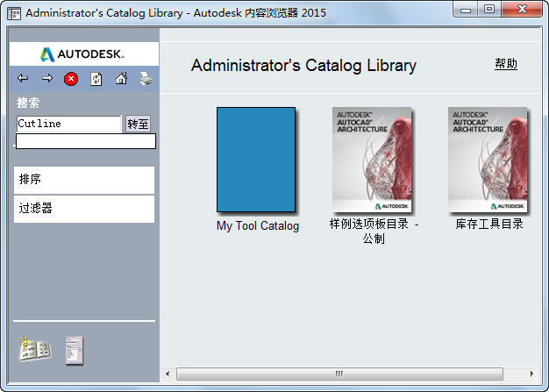Click the 样例选项板目录 - 公制 label
The width and height of the screenshot is (549, 392).
374,231
